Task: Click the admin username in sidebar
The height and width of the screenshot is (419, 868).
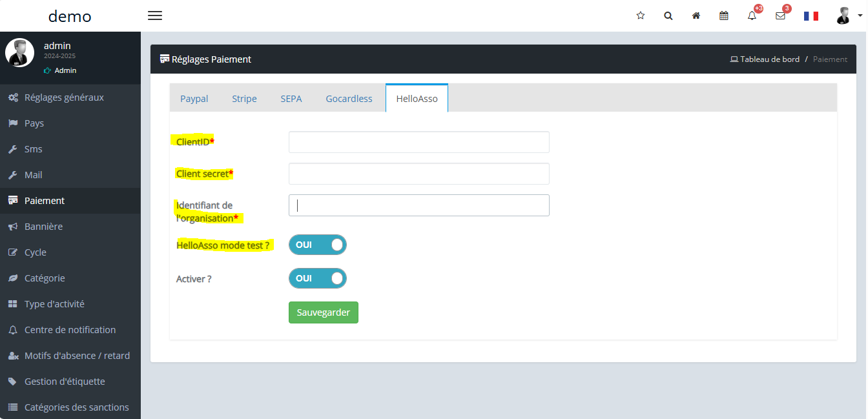Action: click(x=57, y=46)
